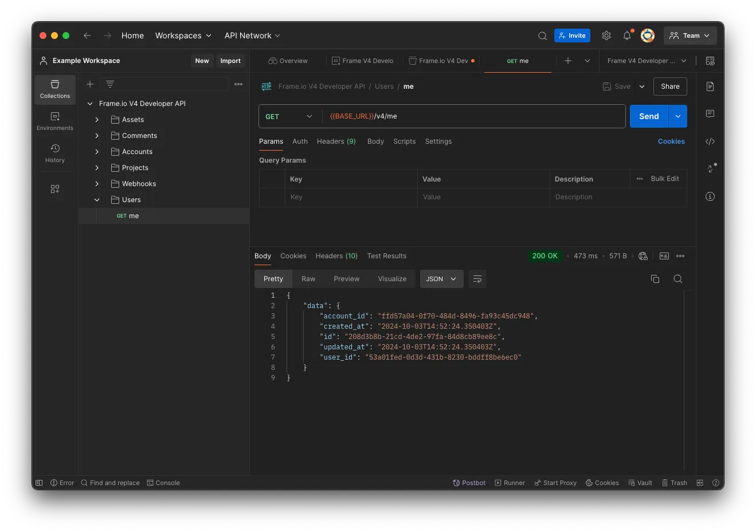Screen dimensions: 756x532
Task: Switch the response view to Raw
Action: click(x=308, y=279)
